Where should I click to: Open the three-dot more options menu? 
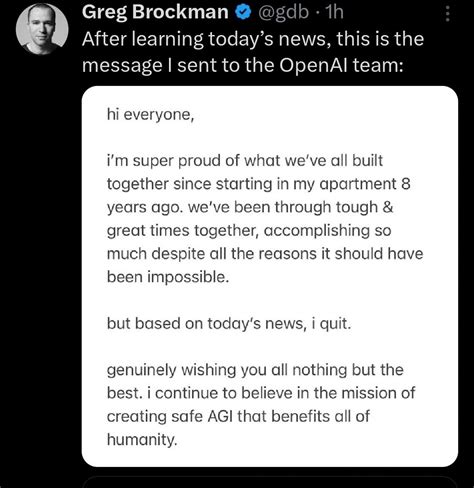pos(448,14)
